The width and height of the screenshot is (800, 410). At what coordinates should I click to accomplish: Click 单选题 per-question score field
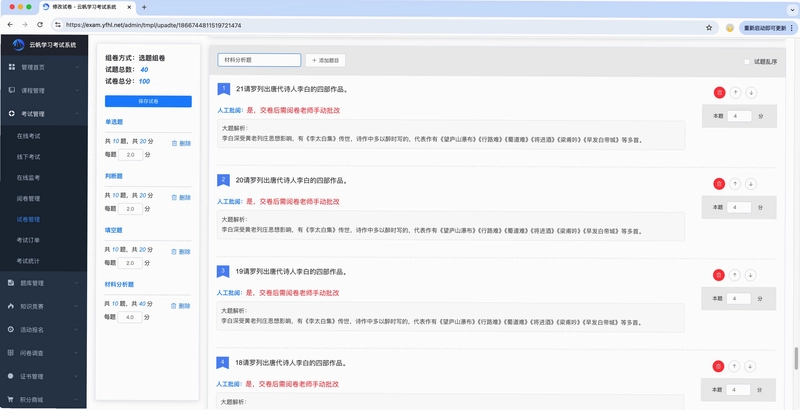pos(131,155)
